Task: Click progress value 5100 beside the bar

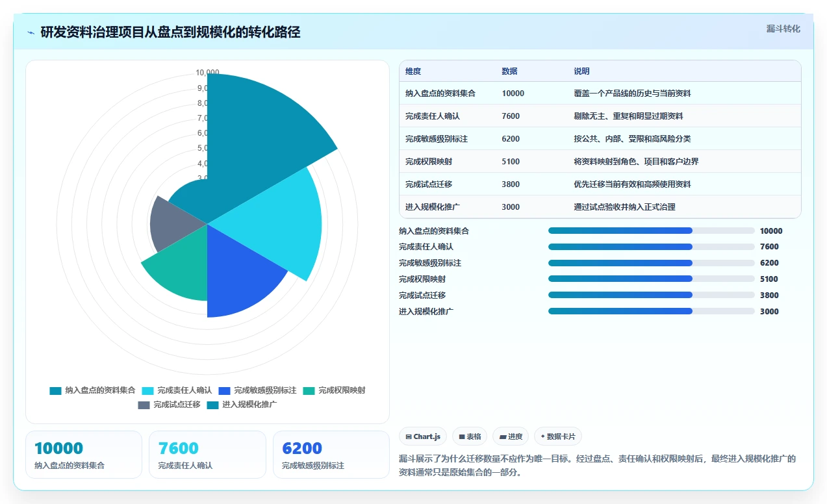Action: point(769,279)
